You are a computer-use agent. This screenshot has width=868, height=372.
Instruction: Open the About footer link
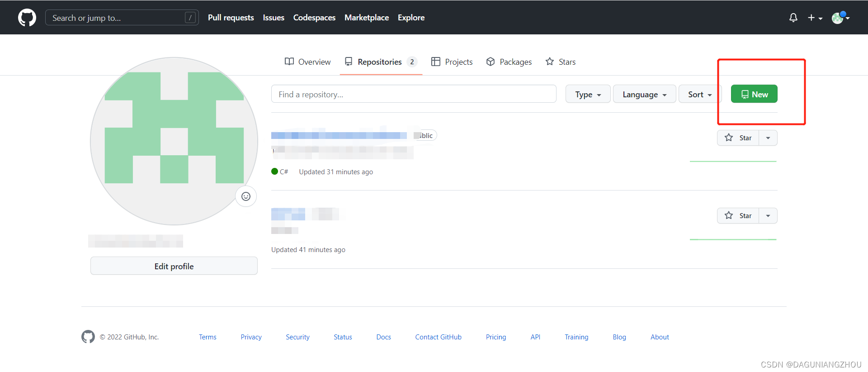pyautogui.click(x=660, y=337)
